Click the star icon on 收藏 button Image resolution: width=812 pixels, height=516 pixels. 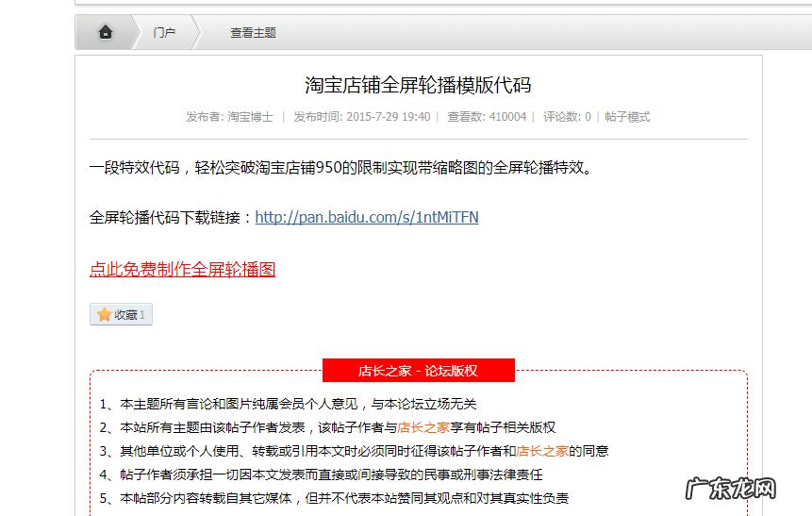point(104,314)
